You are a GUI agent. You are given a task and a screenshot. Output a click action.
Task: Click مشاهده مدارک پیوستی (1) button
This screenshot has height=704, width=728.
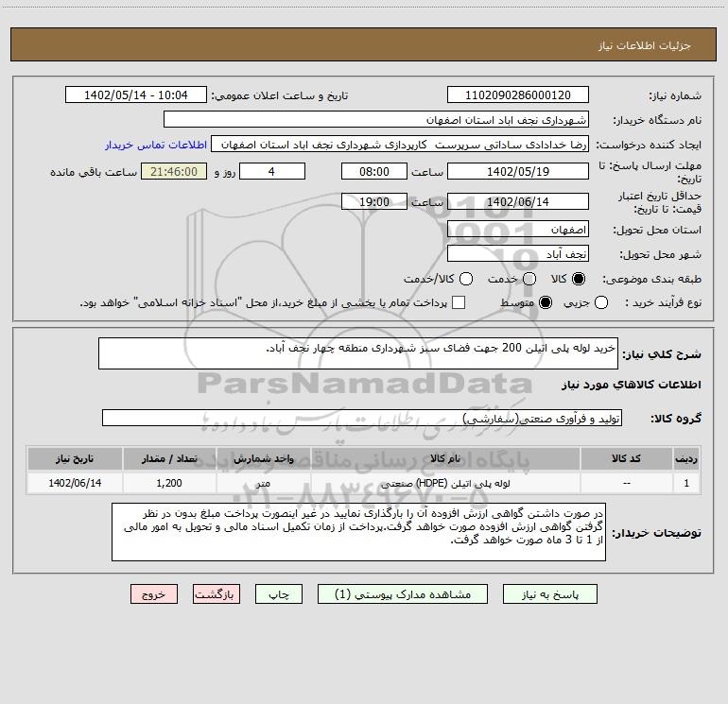(x=403, y=594)
